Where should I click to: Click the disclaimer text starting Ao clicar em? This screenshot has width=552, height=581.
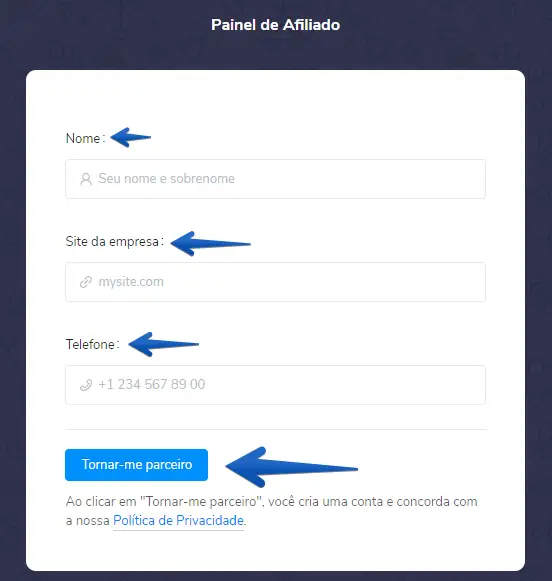(x=272, y=511)
